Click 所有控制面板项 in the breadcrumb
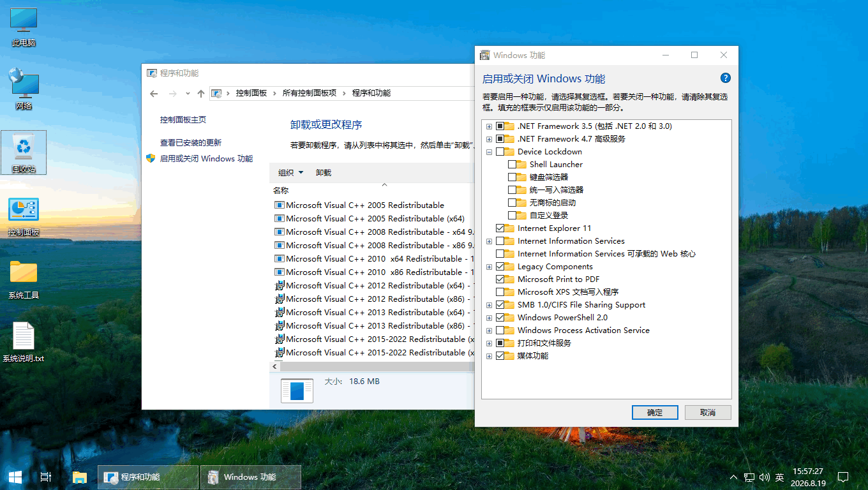The width and height of the screenshot is (868, 490). [x=310, y=93]
